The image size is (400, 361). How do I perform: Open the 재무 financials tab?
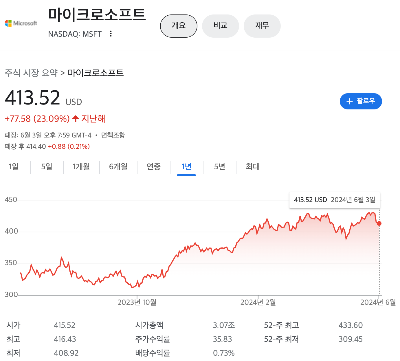262,26
